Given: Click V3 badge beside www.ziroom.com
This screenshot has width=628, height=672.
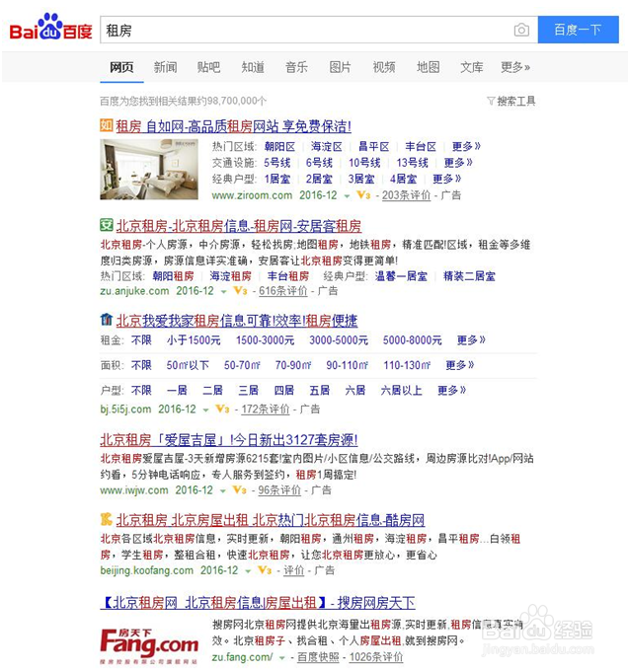Looking at the screenshot, I should click(363, 195).
